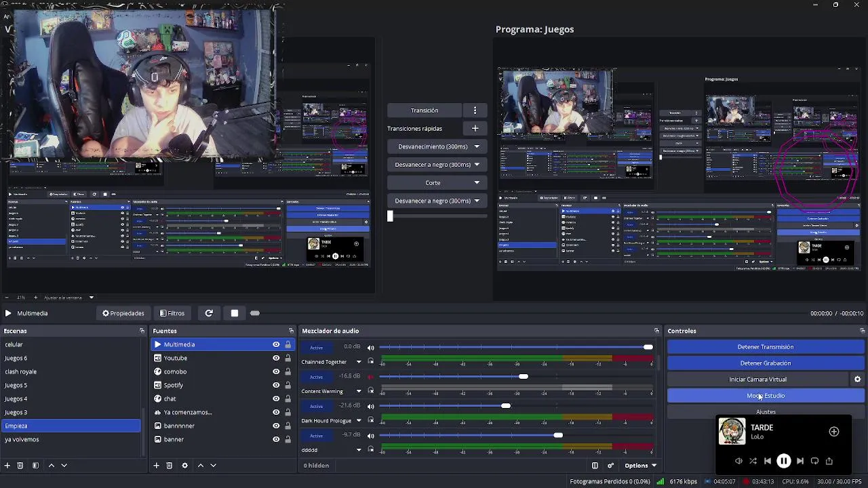Screen dimensions: 868x488
Task: Mute the first audio channel at 0.0 dB
Action: click(x=370, y=348)
